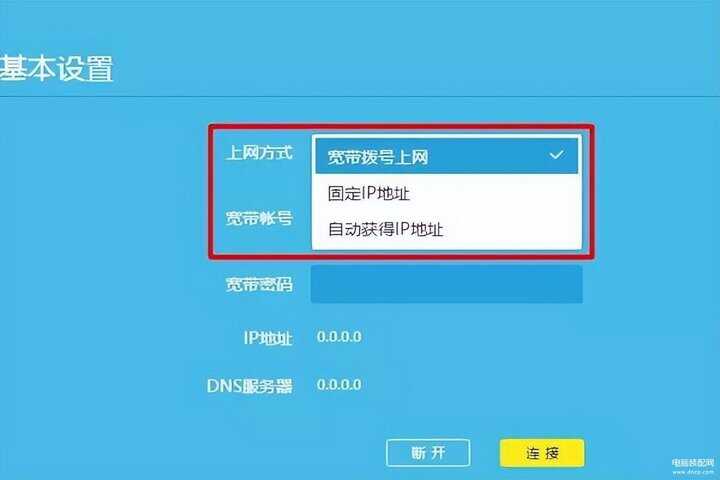Click the yellow 连接 button
The height and width of the screenshot is (480, 720).
542,453
